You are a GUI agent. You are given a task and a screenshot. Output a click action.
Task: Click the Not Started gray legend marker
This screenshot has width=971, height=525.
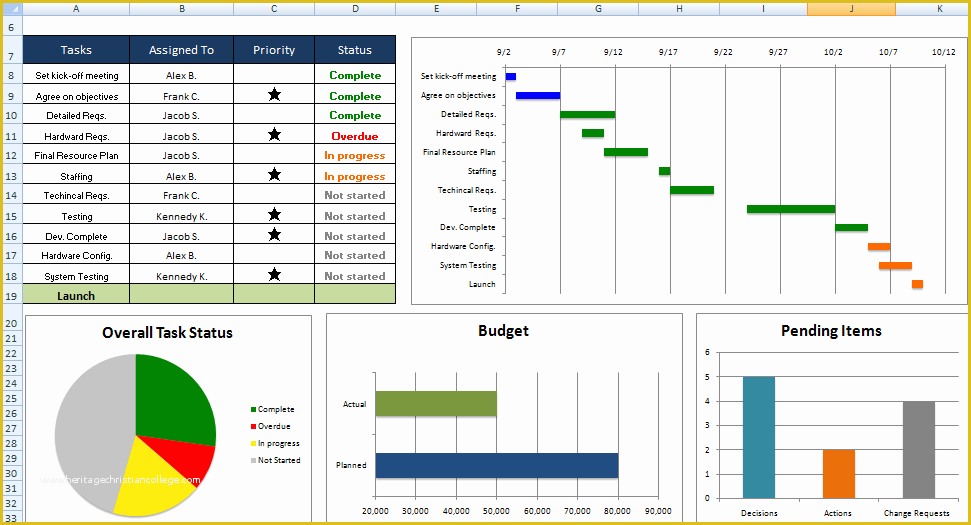253,460
